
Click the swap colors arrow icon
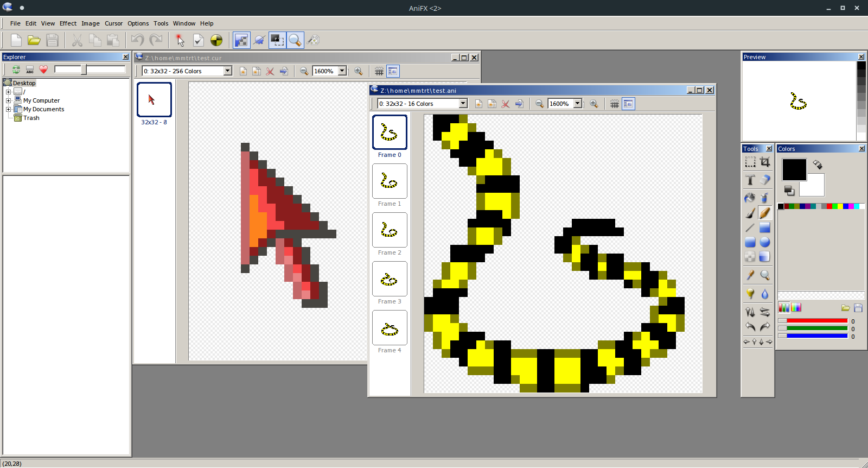[x=818, y=165]
